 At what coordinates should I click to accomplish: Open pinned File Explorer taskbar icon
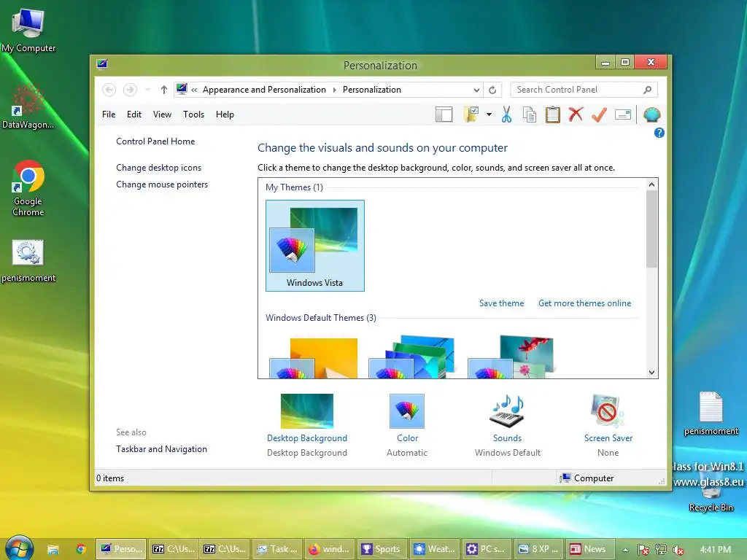click(x=53, y=549)
